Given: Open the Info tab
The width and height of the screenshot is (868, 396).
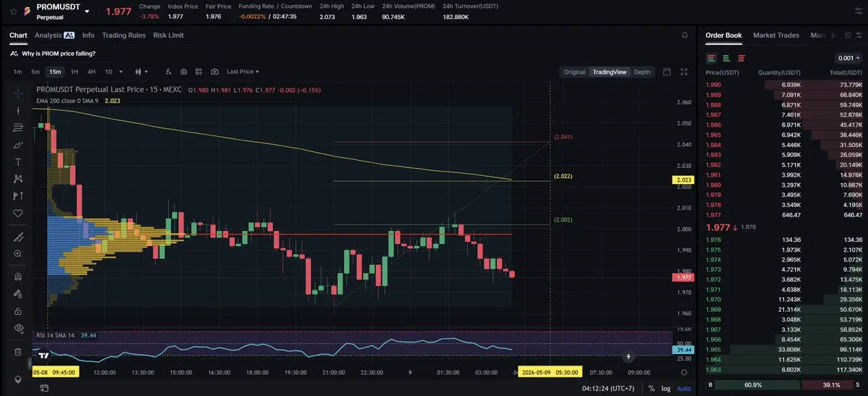Looking at the screenshot, I should (x=88, y=35).
